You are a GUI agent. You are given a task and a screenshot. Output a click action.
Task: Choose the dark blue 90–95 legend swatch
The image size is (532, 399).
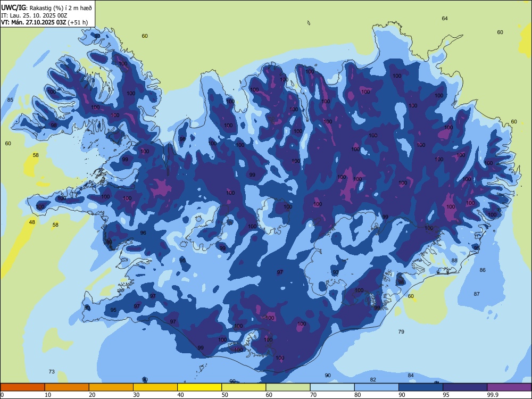(421, 387)
